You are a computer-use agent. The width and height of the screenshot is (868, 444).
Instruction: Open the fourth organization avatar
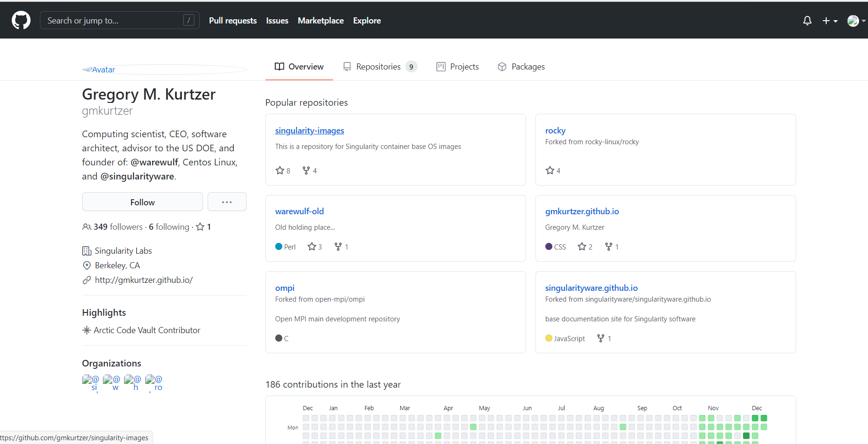click(154, 382)
